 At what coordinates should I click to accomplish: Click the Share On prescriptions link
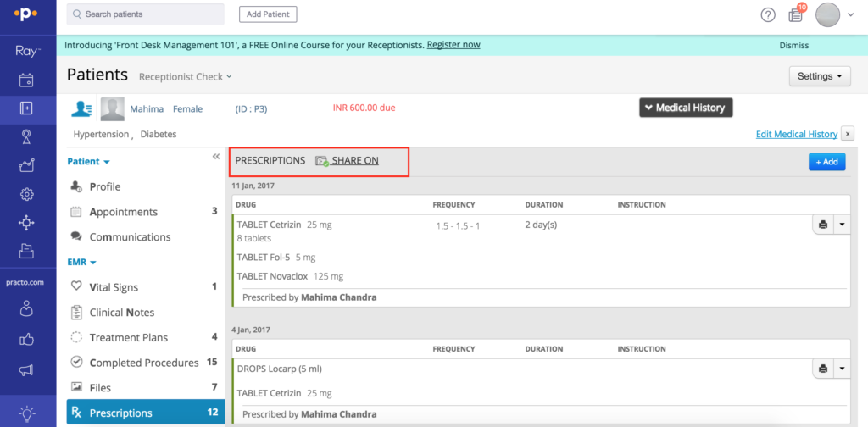pos(354,160)
